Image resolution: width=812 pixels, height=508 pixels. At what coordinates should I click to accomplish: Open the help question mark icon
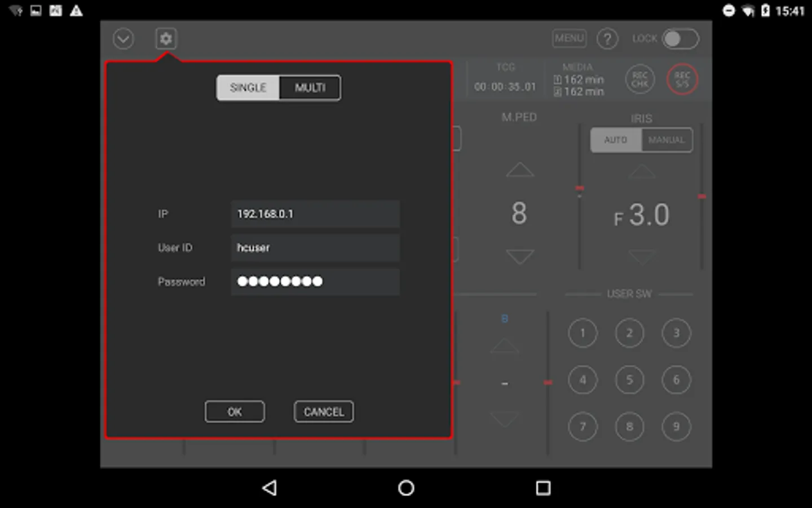click(x=607, y=39)
